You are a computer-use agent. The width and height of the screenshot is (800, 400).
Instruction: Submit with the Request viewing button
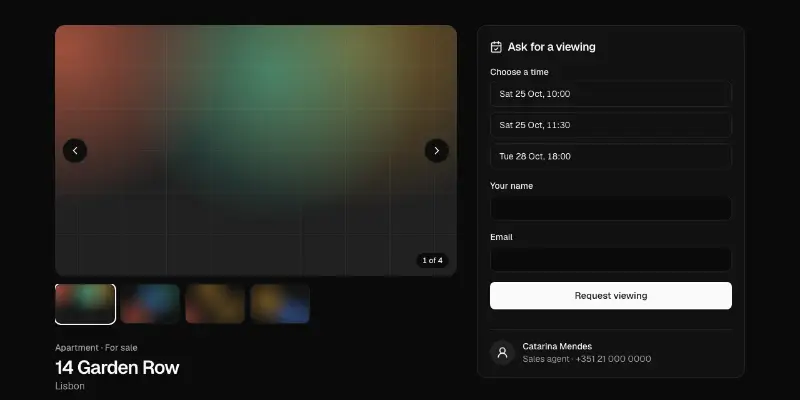[611, 295]
